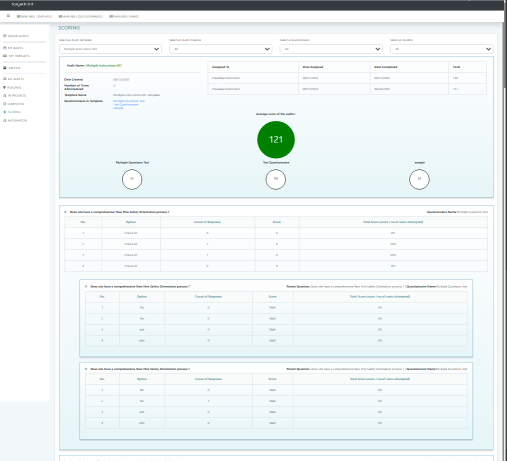Toggle the hamburger menu icon
Image resolution: width=507 pixels, height=461 pixels.
click(x=8, y=16)
